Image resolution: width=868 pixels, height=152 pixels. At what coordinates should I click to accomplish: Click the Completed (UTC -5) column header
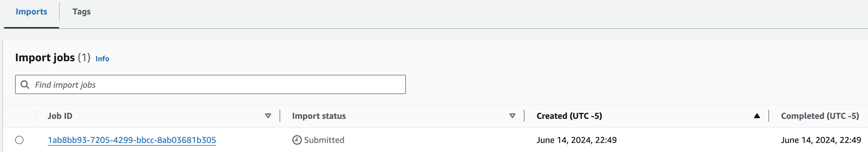pos(820,116)
